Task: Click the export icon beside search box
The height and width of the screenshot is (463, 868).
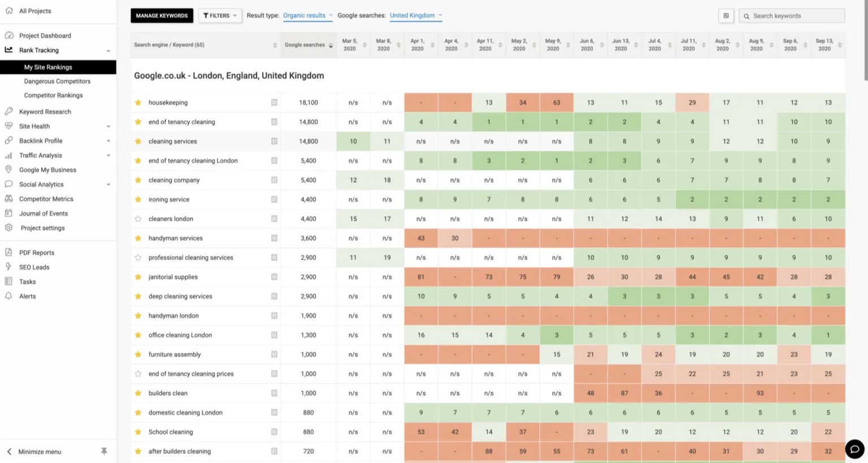Action: [726, 16]
